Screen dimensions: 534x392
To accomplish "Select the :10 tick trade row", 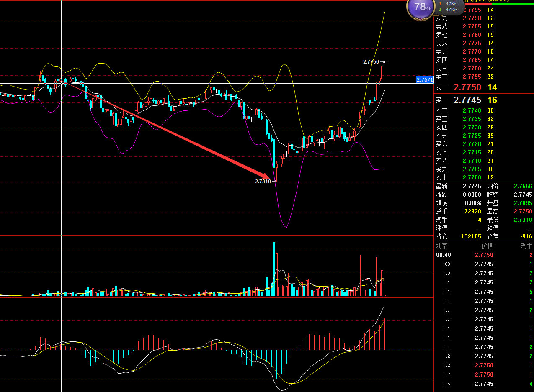I will point(484,273).
